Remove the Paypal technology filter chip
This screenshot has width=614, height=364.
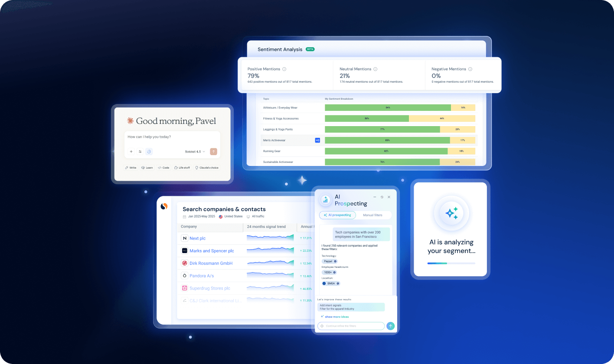(335, 261)
